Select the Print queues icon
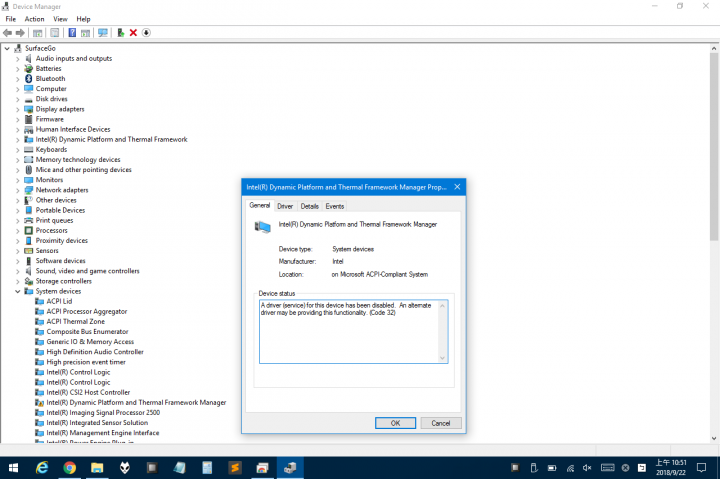Viewport: 720px width, 479px height. tap(28, 220)
